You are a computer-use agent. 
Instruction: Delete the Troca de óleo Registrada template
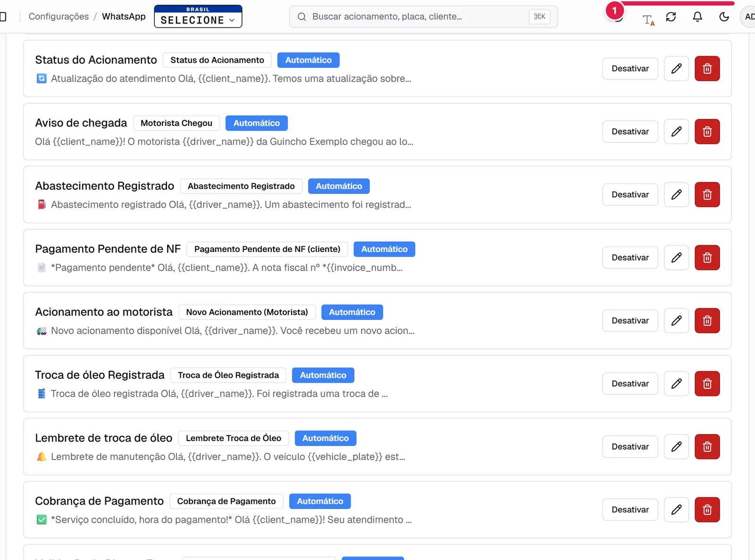(x=707, y=384)
